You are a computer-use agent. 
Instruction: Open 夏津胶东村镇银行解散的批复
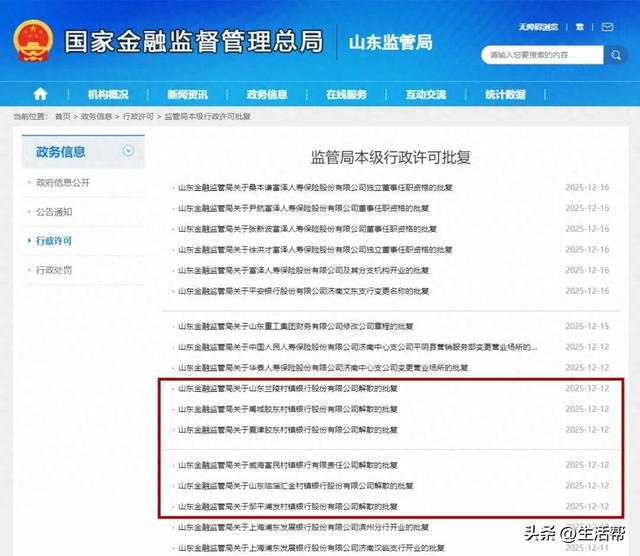[x=288, y=430]
